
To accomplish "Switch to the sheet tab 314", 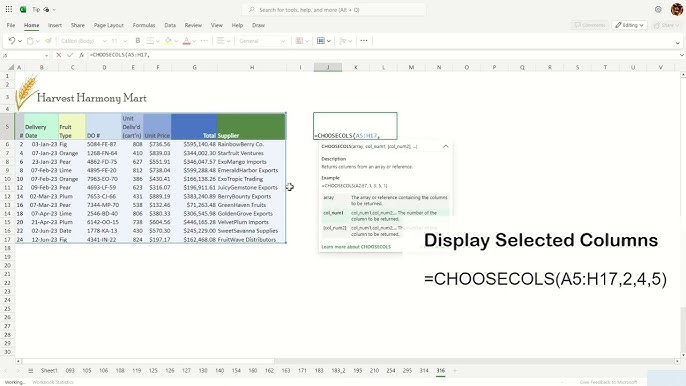I will click(424, 371).
